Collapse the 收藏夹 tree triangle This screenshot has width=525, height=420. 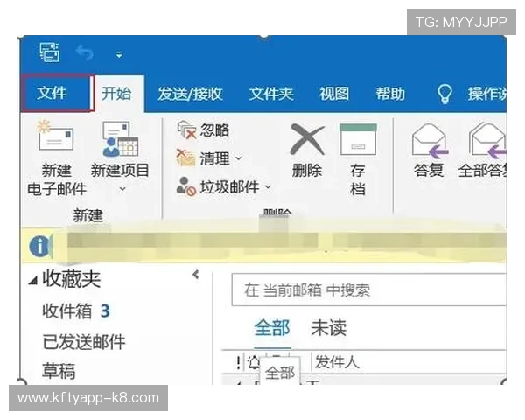[33, 281]
